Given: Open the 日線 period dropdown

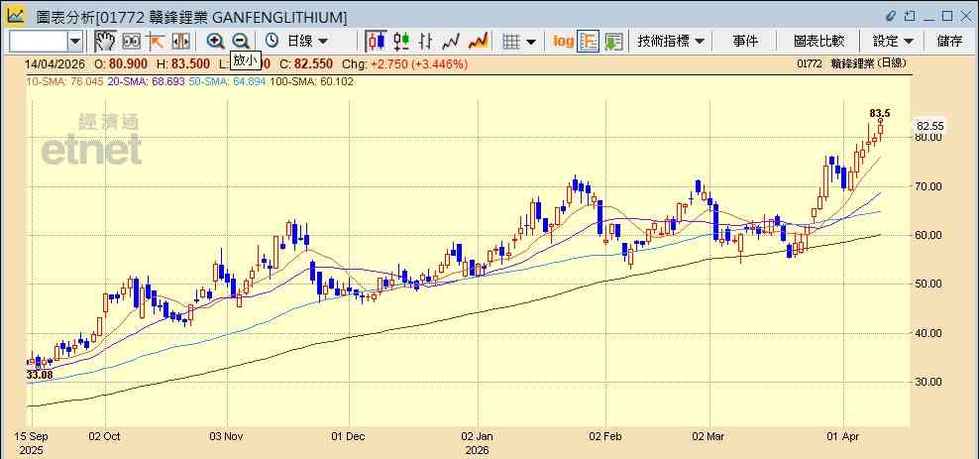Looking at the screenshot, I should pos(307,42).
